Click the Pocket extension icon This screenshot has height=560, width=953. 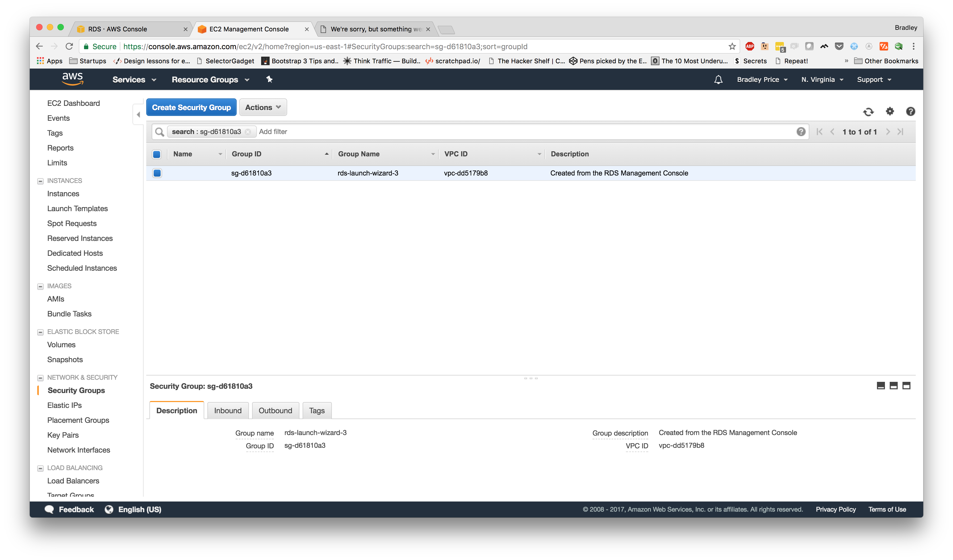click(x=839, y=47)
